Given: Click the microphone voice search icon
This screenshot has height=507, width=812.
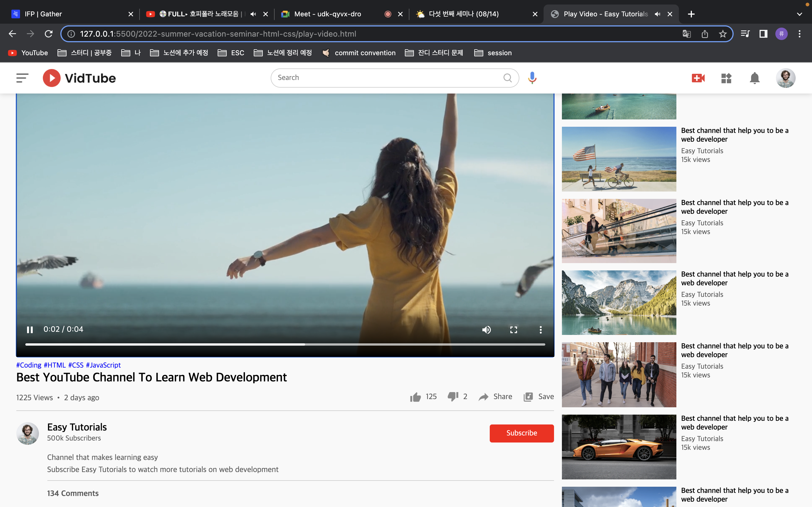Looking at the screenshot, I should click(532, 78).
